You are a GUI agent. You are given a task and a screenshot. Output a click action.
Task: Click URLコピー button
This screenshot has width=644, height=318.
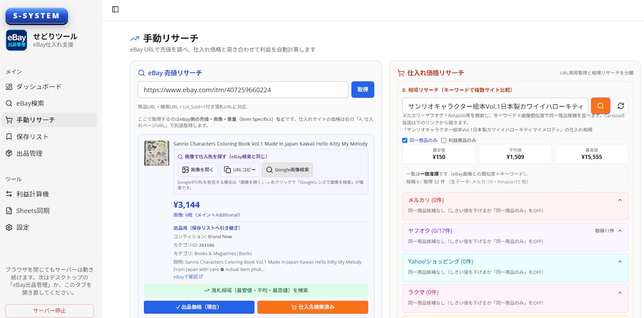[240, 170]
